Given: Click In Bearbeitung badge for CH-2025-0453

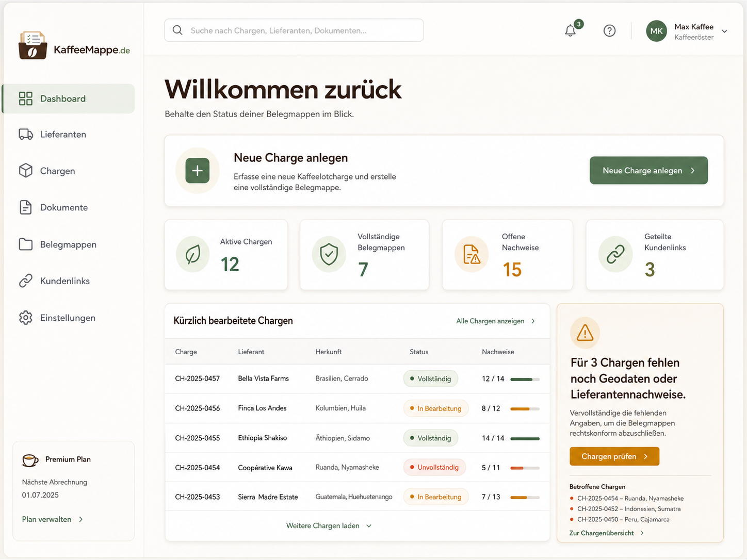Looking at the screenshot, I should point(436,497).
